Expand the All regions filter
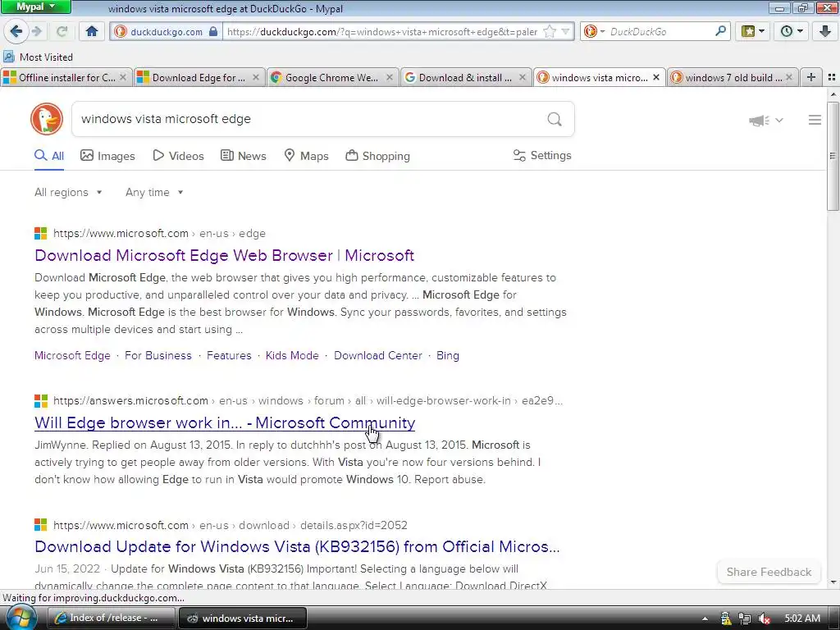 point(68,192)
